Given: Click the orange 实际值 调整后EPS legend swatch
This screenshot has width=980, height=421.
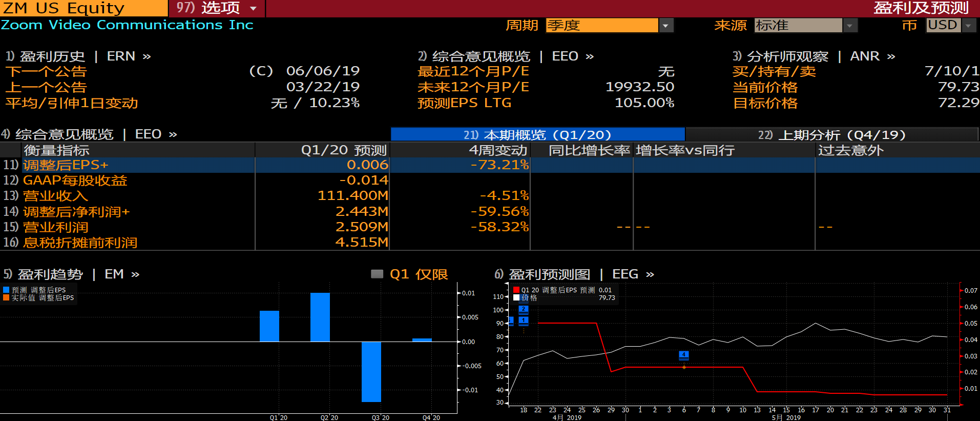Looking at the screenshot, I should click(6, 298).
